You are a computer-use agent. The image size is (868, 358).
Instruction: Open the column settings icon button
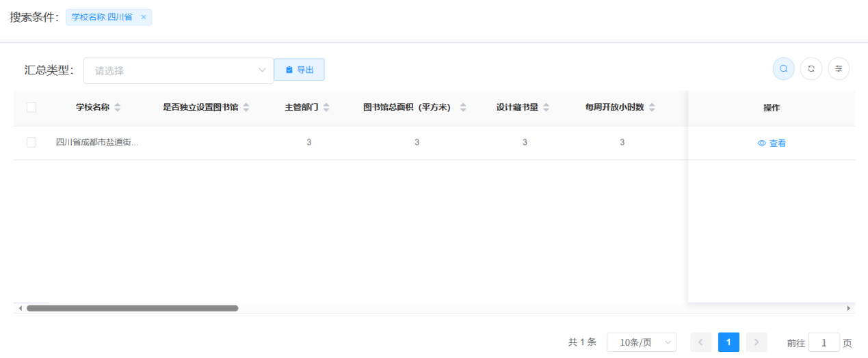[x=839, y=69]
